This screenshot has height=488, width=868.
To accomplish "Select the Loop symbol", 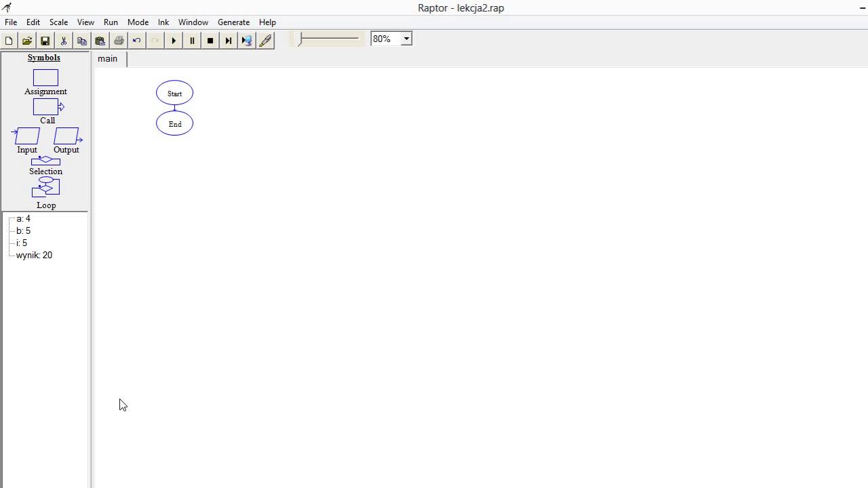I will pyautogui.click(x=45, y=188).
